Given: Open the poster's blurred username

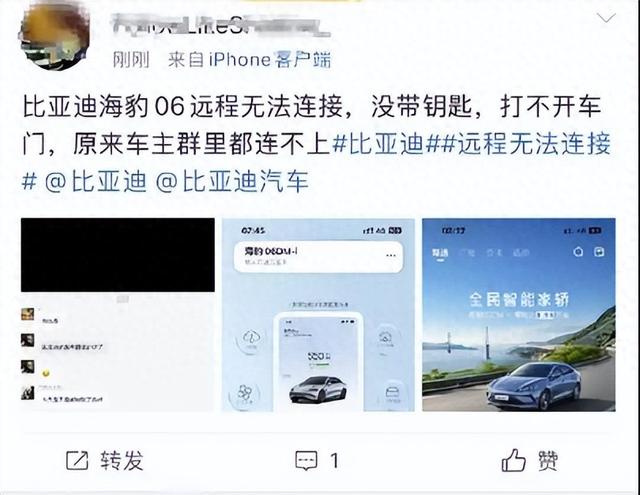Looking at the screenshot, I should 221,25.
